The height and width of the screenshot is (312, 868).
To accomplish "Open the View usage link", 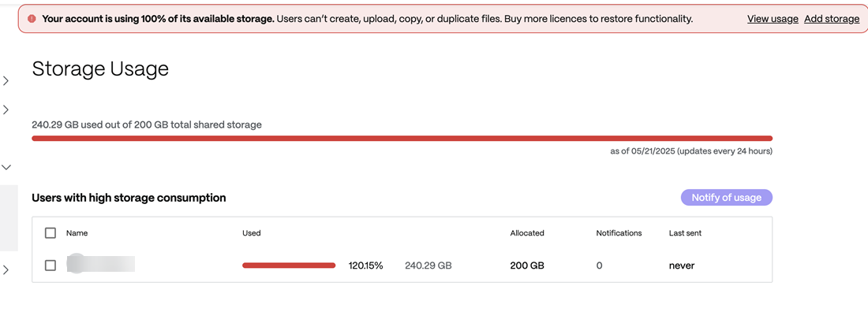I will pyautogui.click(x=773, y=19).
